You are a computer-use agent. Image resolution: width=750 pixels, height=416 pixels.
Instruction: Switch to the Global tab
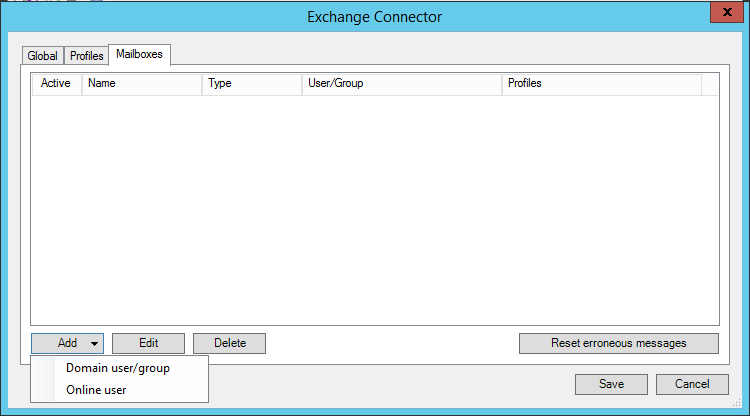(43, 56)
